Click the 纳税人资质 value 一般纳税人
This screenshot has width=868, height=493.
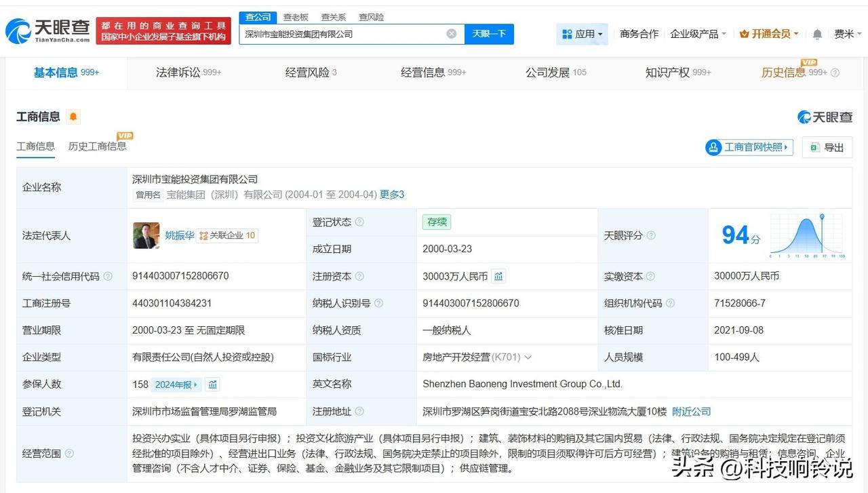447,330
